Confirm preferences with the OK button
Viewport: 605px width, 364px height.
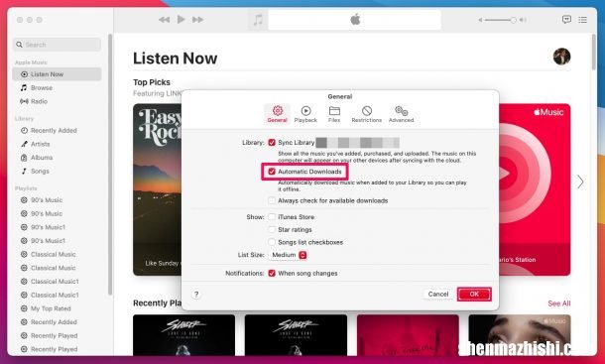pyautogui.click(x=474, y=295)
